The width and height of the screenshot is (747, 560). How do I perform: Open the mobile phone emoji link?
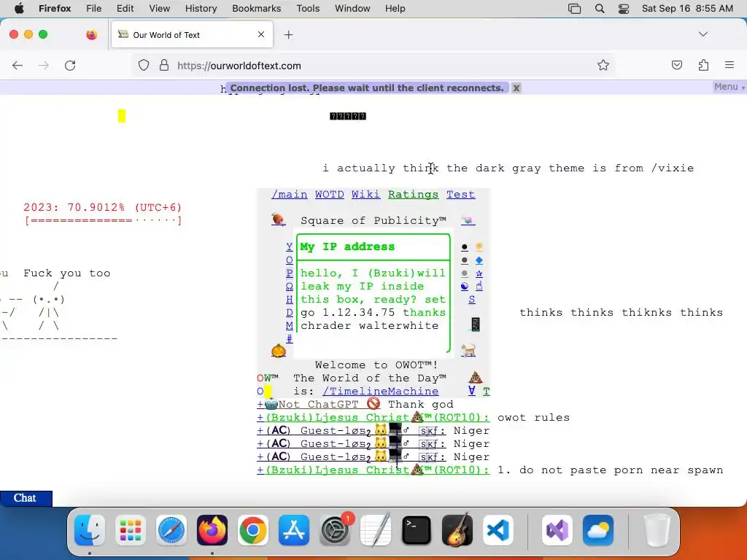(x=475, y=324)
